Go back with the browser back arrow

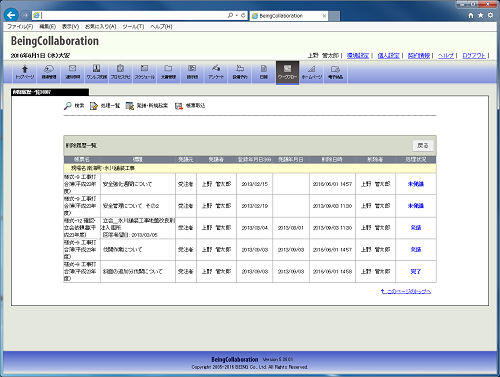[11, 15]
